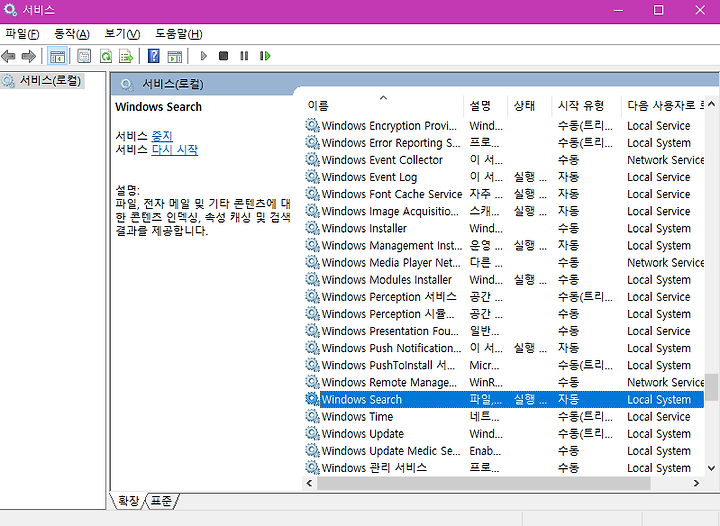Select Windows Perception 시뮬... row
Screen dimensions: 720x526
(x=504, y=313)
